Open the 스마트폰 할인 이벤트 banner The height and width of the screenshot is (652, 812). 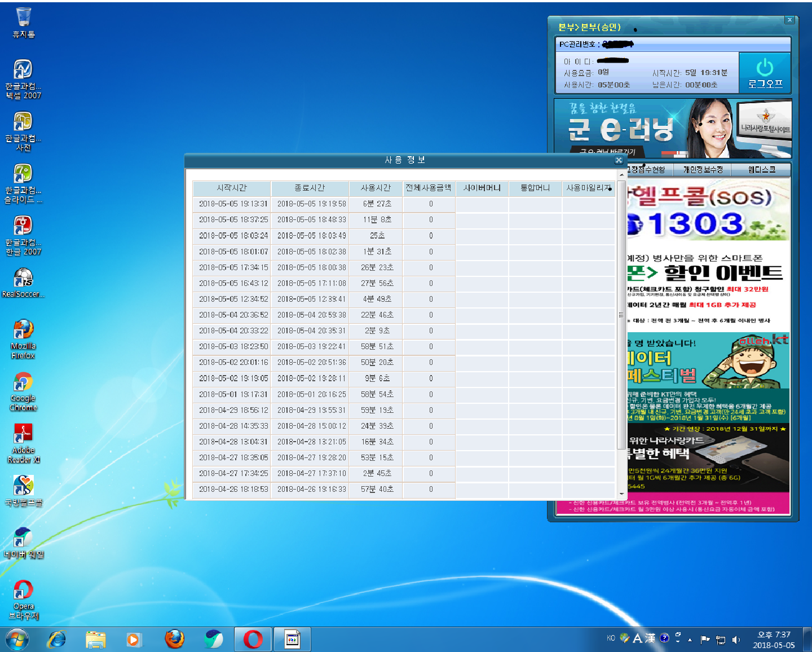point(708,288)
